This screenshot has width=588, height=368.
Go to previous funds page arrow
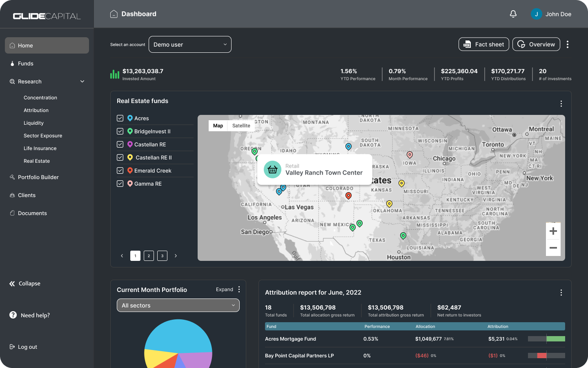tap(122, 256)
